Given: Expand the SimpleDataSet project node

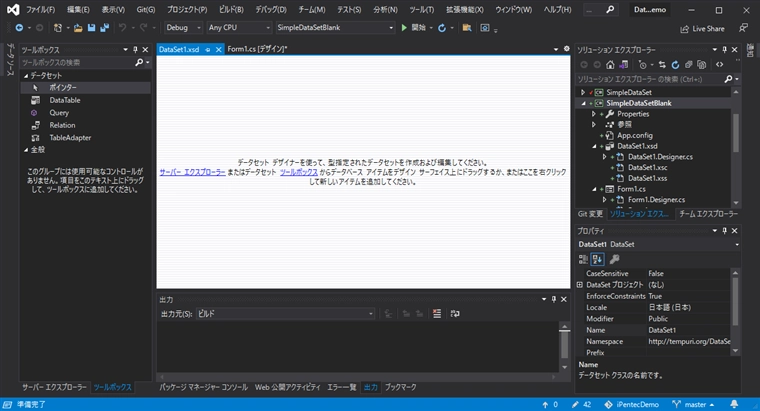Looking at the screenshot, I should [x=583, y=92].
